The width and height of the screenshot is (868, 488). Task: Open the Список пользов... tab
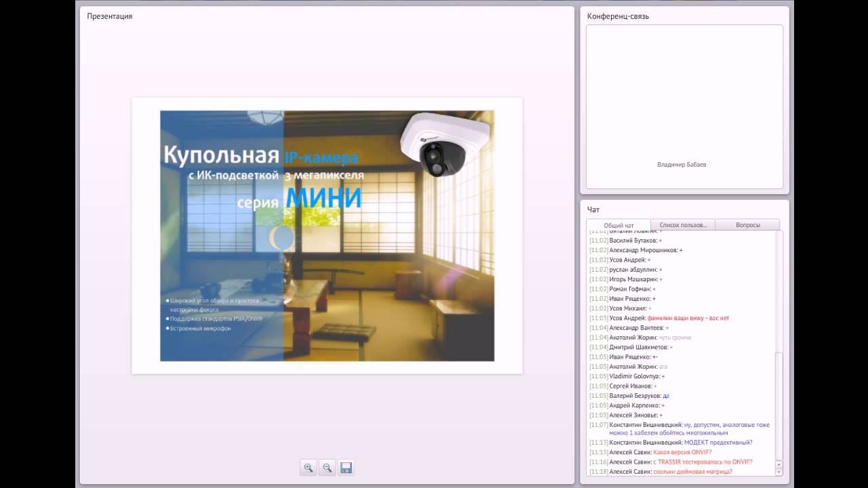click(x=683, y=225)
